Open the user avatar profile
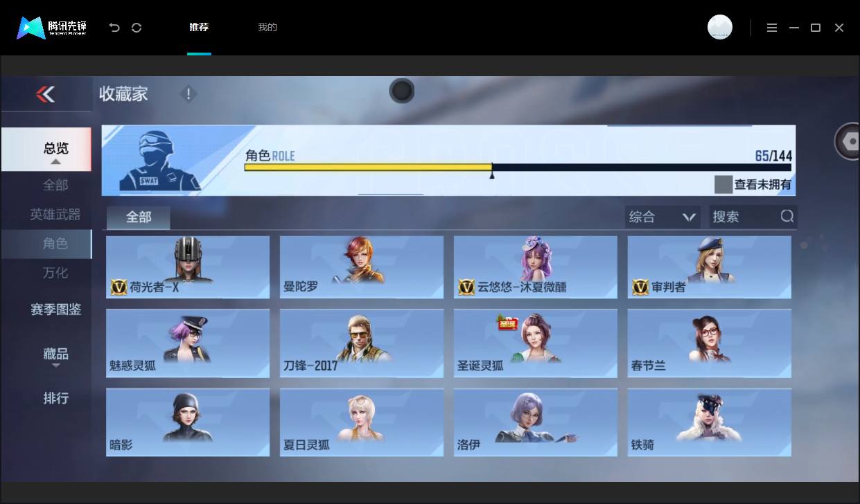 720,27
